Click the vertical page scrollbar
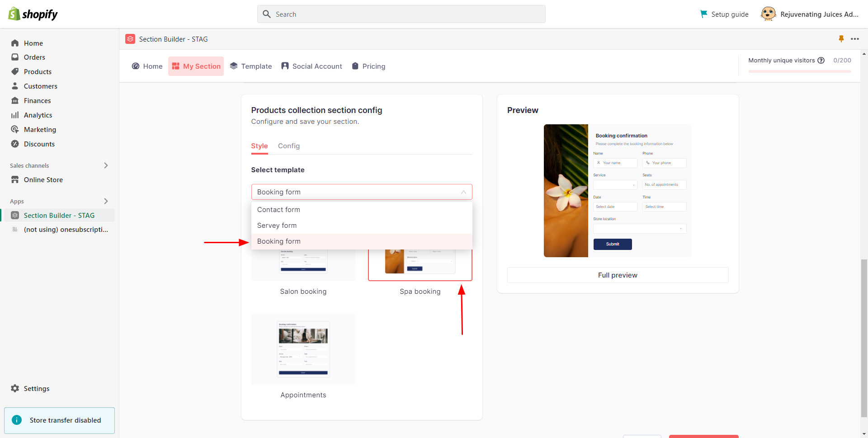The image size is (868, 438). [x=864, y=339]
